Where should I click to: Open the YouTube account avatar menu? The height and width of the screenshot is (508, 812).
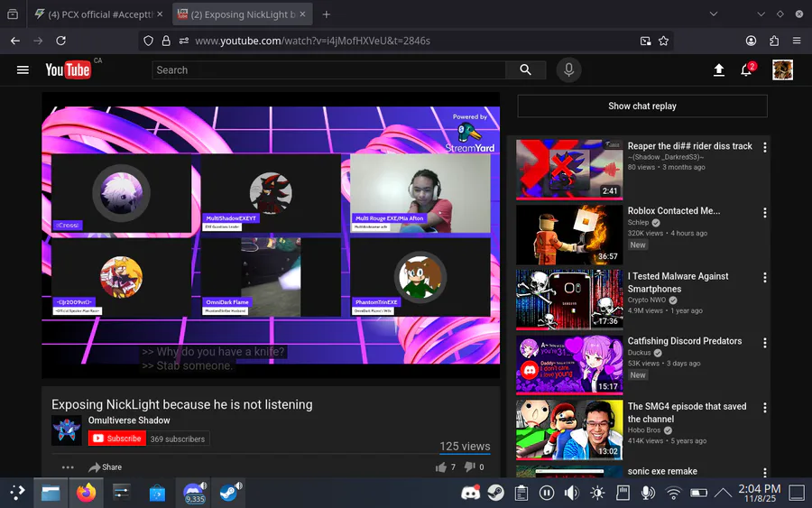click(782, 69)
